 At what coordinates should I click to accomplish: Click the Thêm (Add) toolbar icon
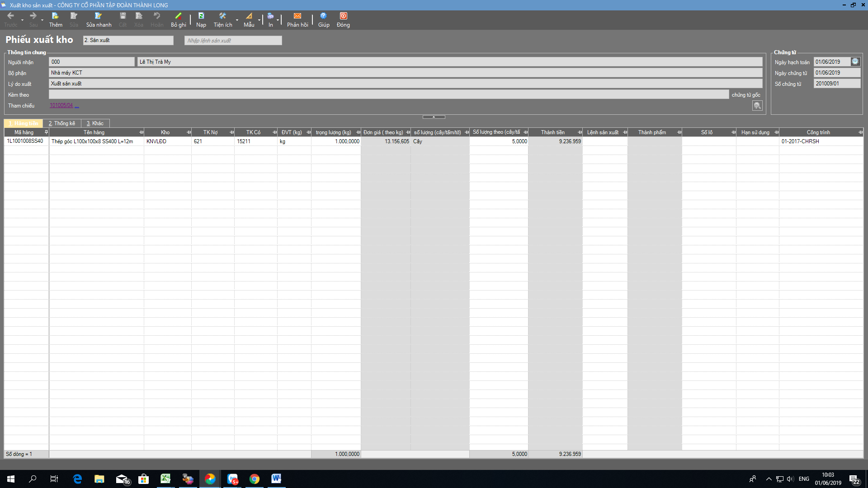pyautogui.click(x=56, y=16)
